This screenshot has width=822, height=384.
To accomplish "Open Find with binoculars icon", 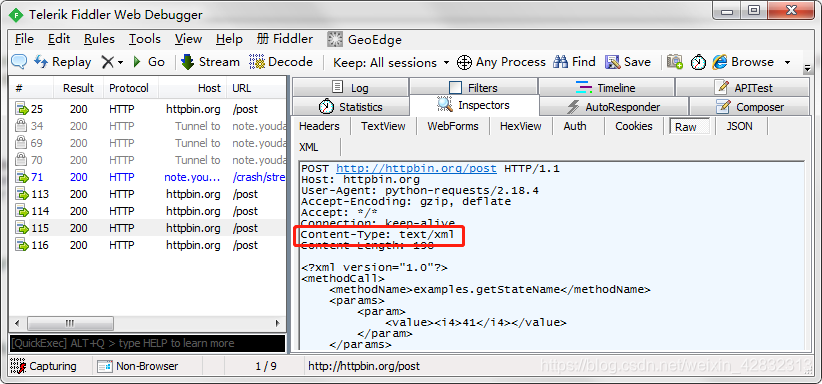I will pyautogui.click(x=575, y=62).
